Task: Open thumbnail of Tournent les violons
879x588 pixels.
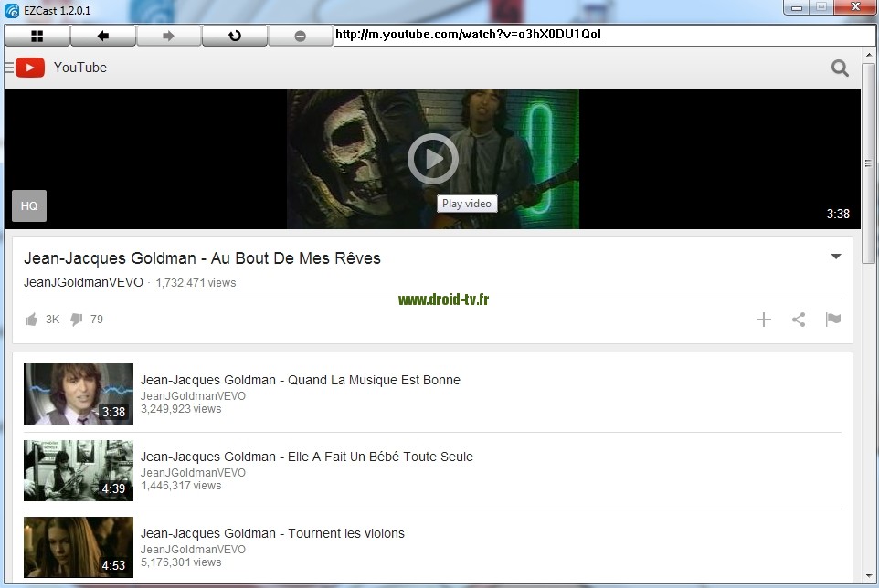Action: coord(79,547)
